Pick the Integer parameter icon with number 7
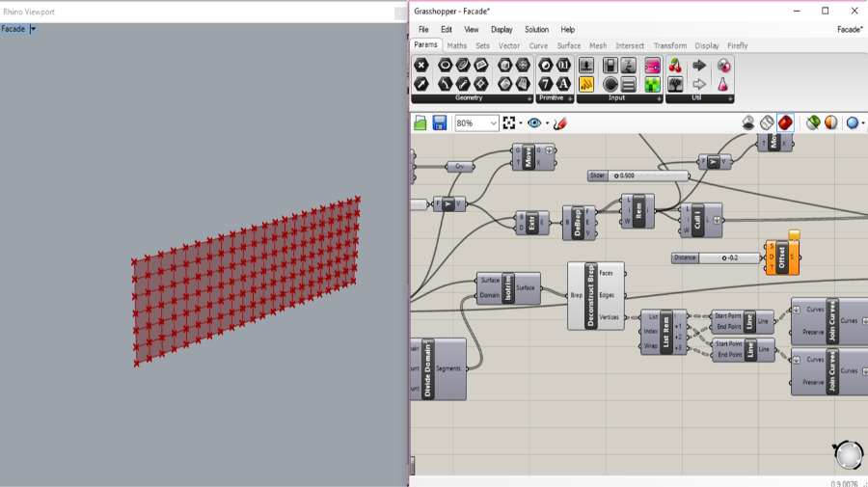The width and height of the screenshot is (868, 487). [x=546, y=84]
